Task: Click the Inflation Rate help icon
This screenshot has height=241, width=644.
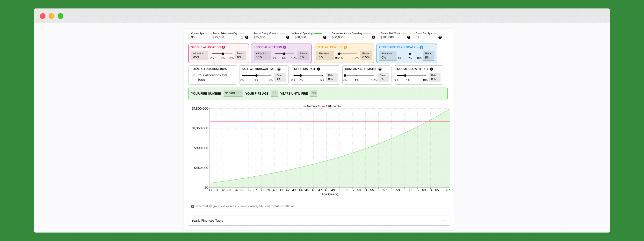Action: (318, 69)
